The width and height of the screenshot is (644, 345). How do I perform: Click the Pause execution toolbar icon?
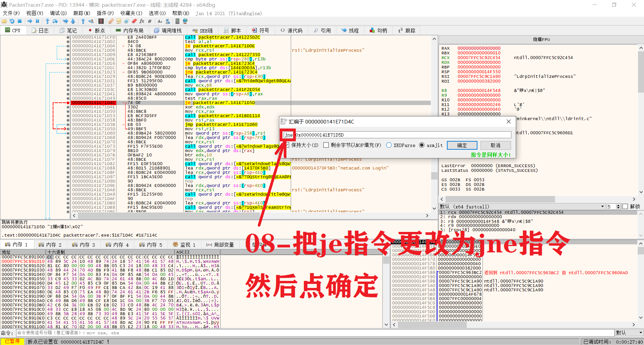coord(37,21)
